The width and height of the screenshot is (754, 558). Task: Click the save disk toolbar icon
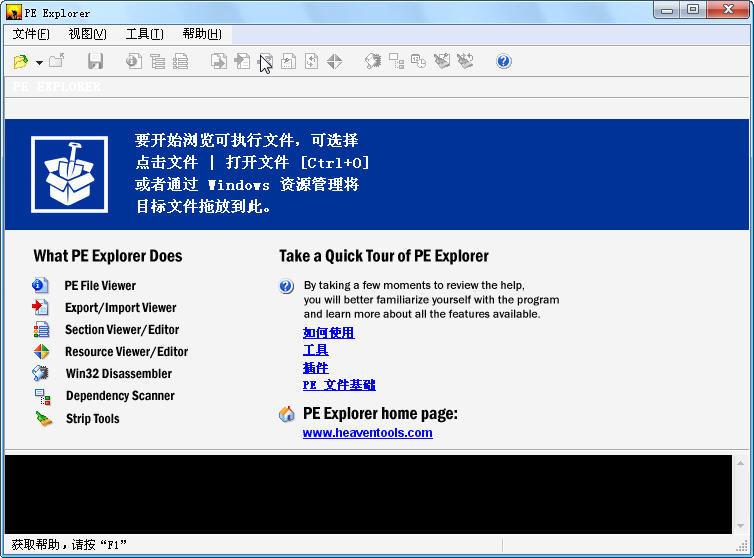click(96, 62)
